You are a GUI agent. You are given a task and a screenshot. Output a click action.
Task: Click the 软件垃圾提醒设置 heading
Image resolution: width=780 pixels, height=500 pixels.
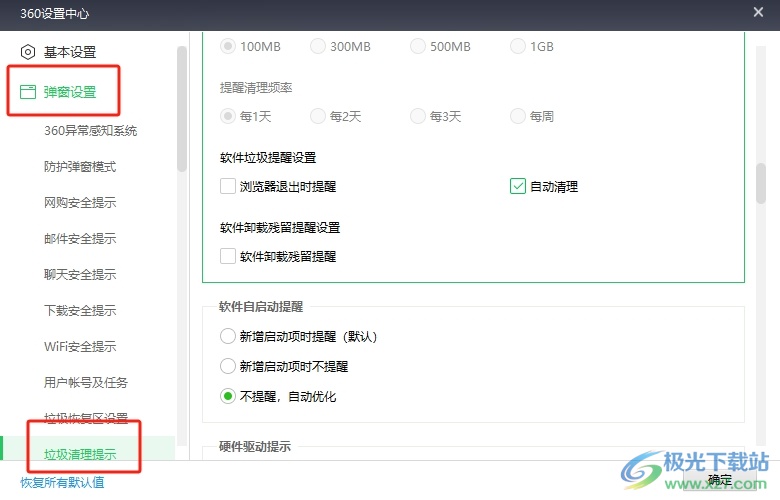pyautogui.click(x=268, y=158)
